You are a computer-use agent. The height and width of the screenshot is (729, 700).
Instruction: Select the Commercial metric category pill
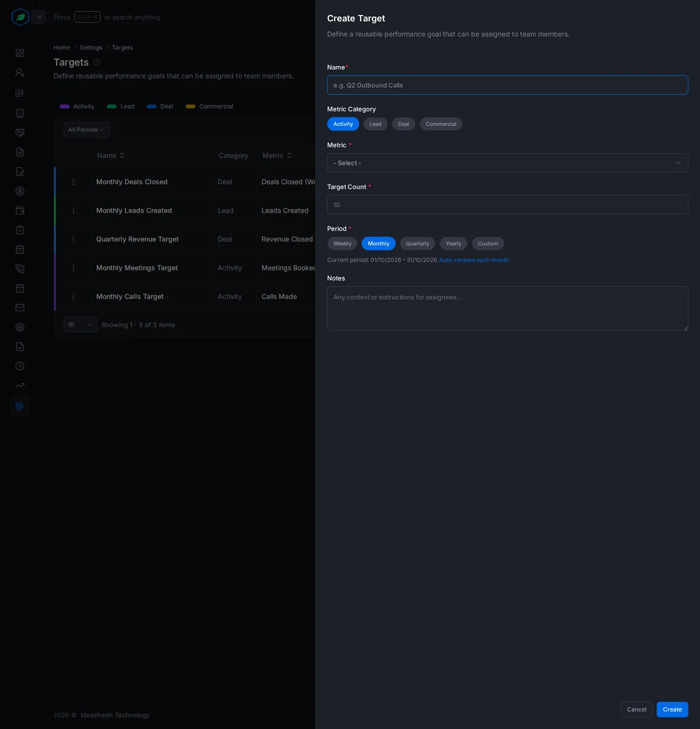coord(441,124)
